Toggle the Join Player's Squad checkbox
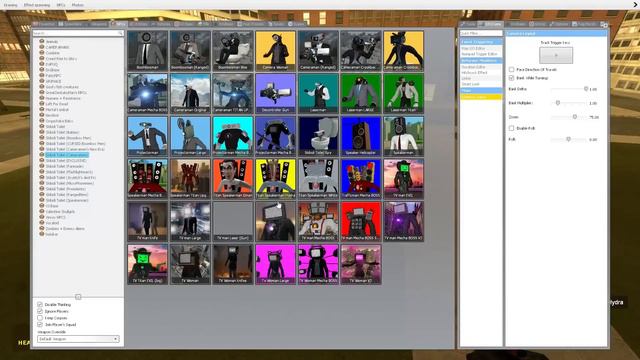Image resolution: width=640 pixels, height=360 pixels. tap(40, 324)
